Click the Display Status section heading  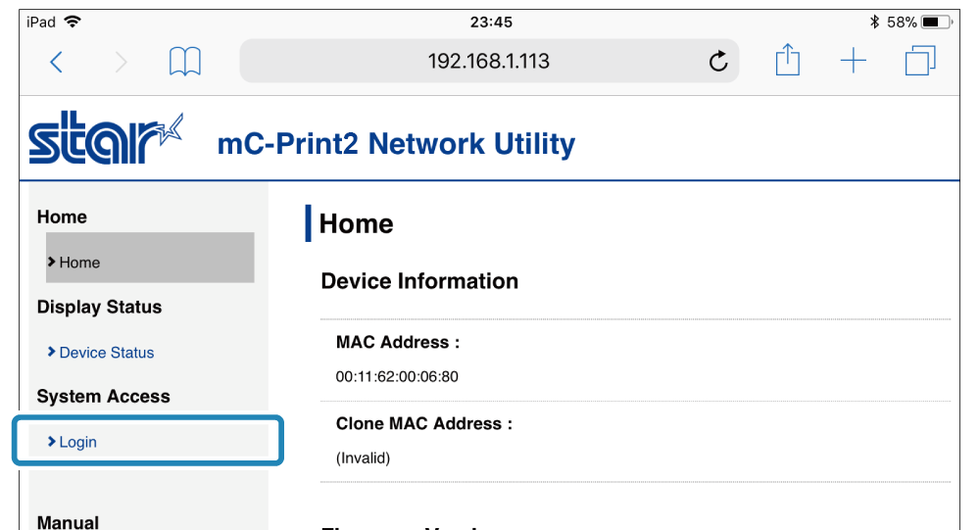point(99,307)
